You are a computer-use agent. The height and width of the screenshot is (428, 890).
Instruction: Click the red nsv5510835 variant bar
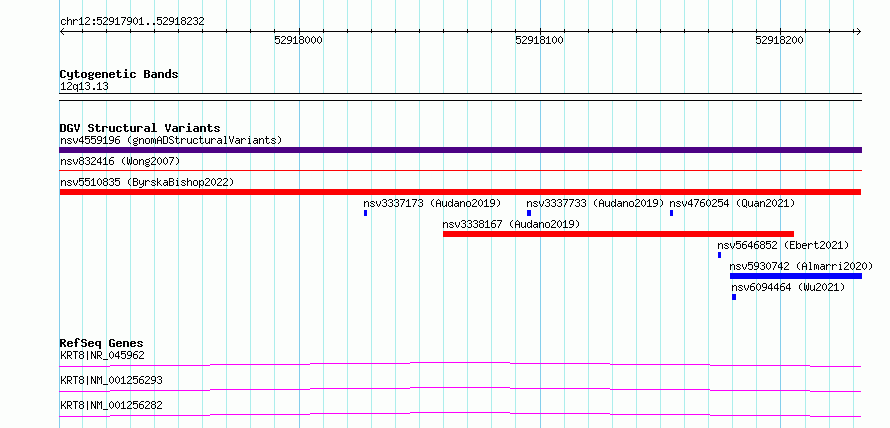coord(460,192)
